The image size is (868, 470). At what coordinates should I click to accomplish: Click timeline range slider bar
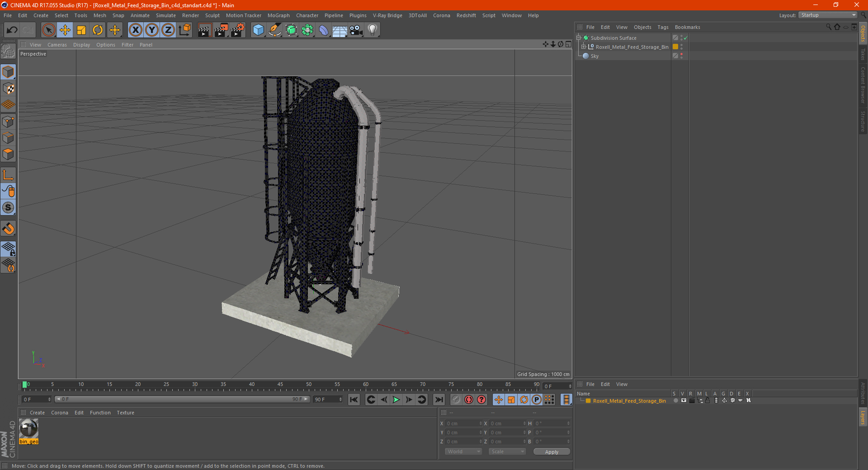182,399
